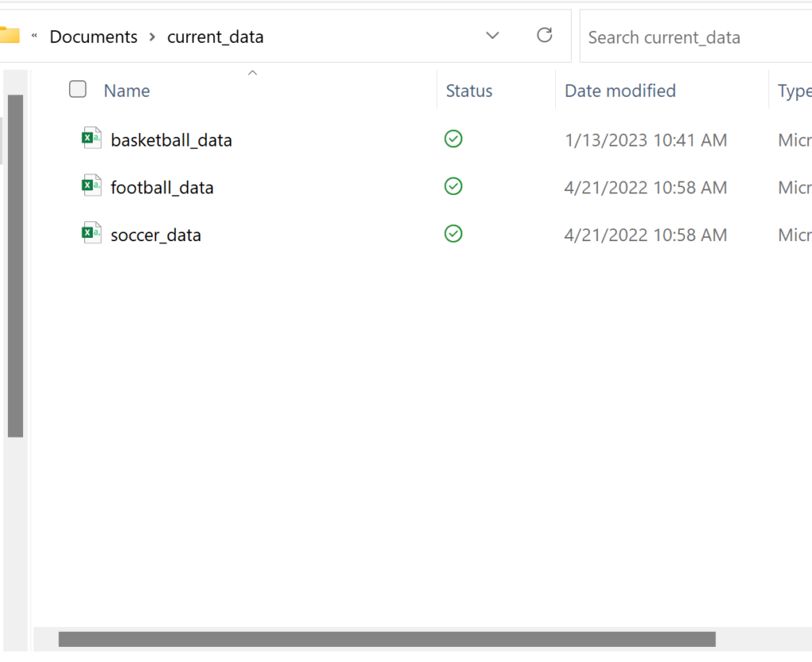812x662 pixels.
Task: Select the basketball_data file name
Action: point(171,140)
